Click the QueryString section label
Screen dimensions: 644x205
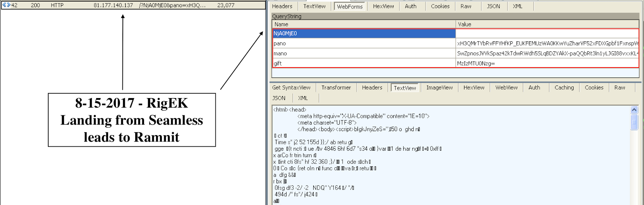[287, 16]
